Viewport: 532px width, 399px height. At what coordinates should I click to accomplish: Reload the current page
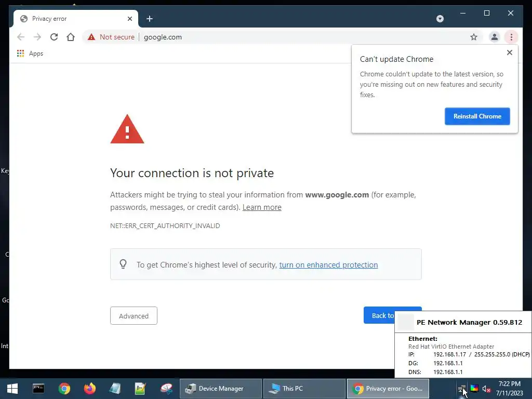click(54, 37)
